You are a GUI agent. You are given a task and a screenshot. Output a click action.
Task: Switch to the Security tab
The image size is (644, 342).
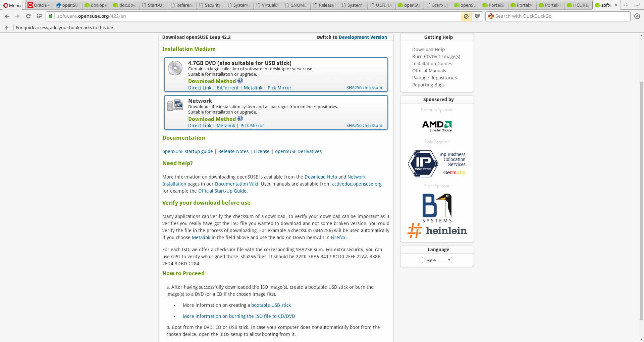pos(210,5)
